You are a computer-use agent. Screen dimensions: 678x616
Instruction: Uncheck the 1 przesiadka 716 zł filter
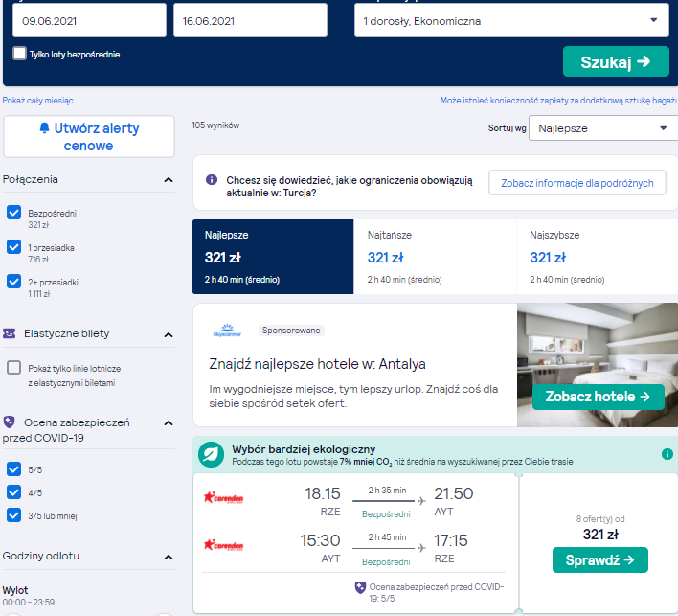[x=13, y=247]
